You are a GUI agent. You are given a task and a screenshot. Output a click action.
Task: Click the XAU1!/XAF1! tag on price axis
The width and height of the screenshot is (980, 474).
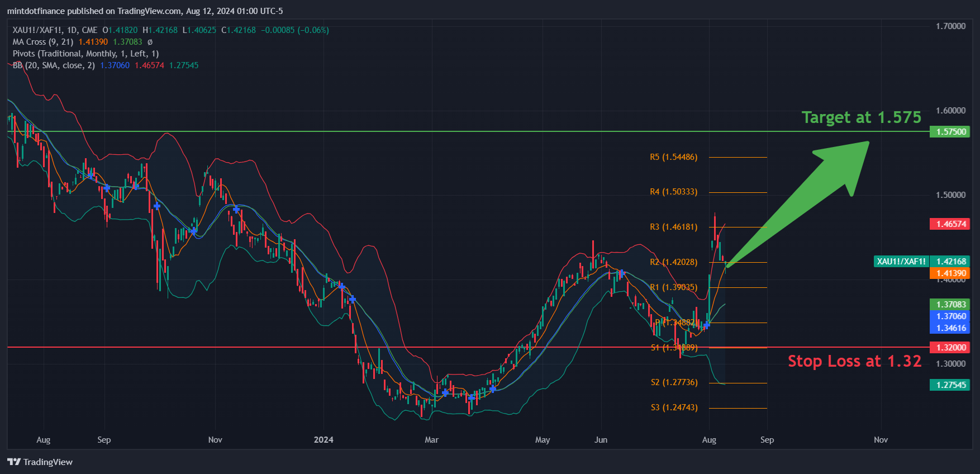(901, 262)
